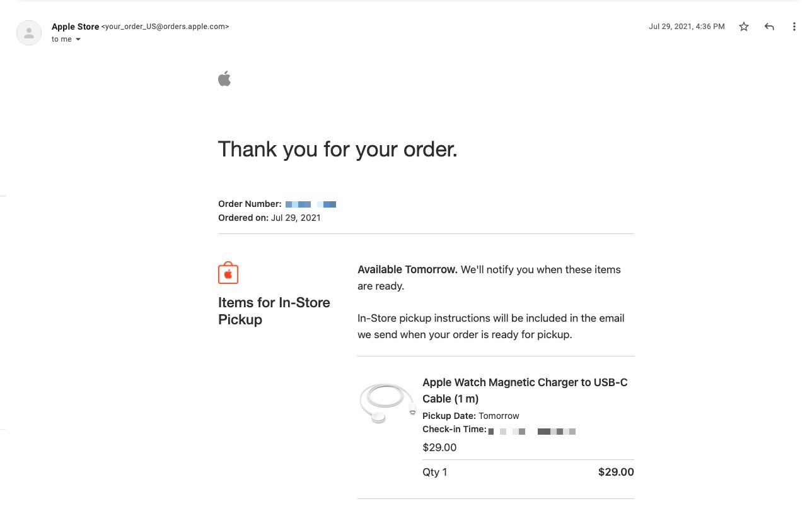Click the Apple Store sender name
Viewport: 812px width, 518px height.
(75, 26)
